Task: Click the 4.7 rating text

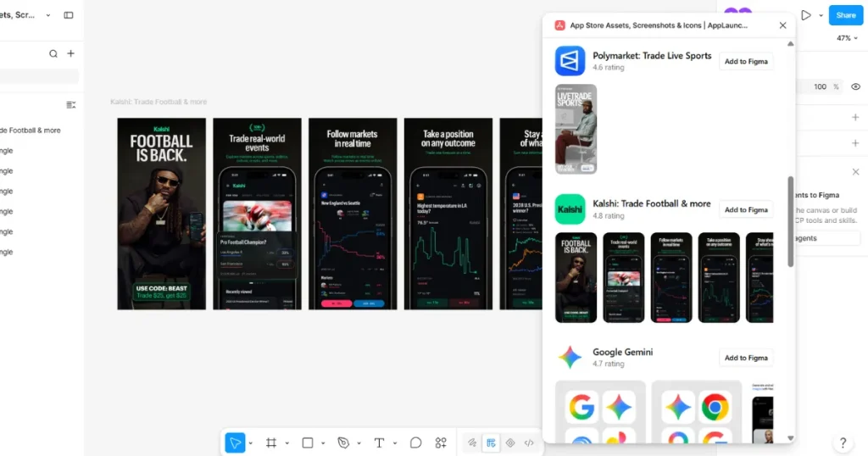Action: 609,364
